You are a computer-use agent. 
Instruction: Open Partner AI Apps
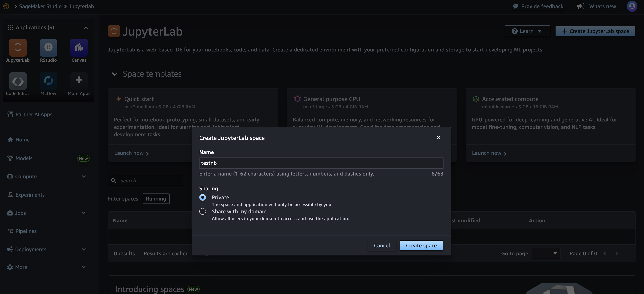(x=30, y=114)
